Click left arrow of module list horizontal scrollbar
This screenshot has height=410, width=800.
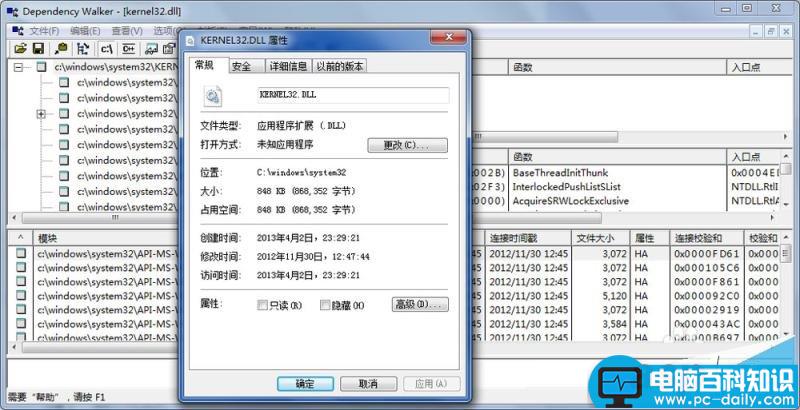click(x=14, y=347)
